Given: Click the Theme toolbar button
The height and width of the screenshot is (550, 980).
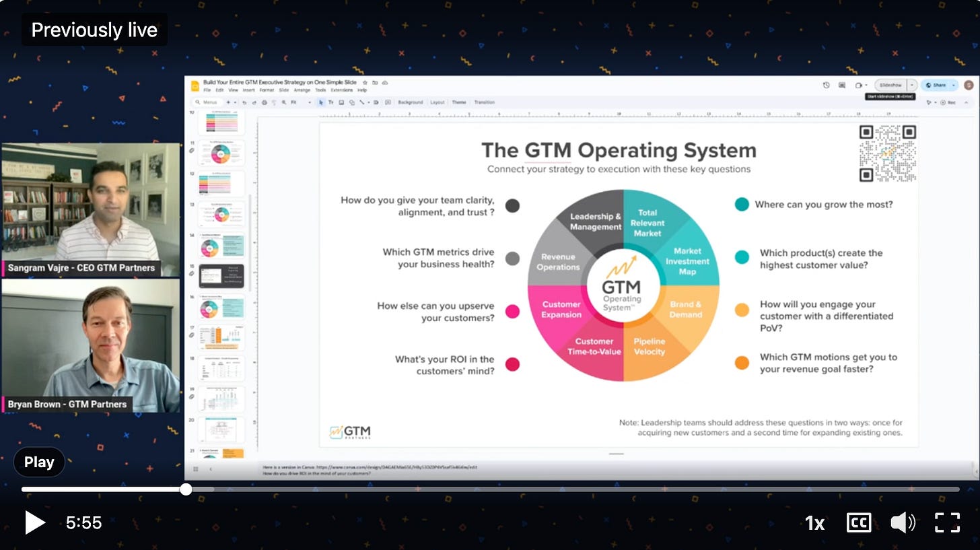Looking at the screenshot, I should tap(459, 102).
